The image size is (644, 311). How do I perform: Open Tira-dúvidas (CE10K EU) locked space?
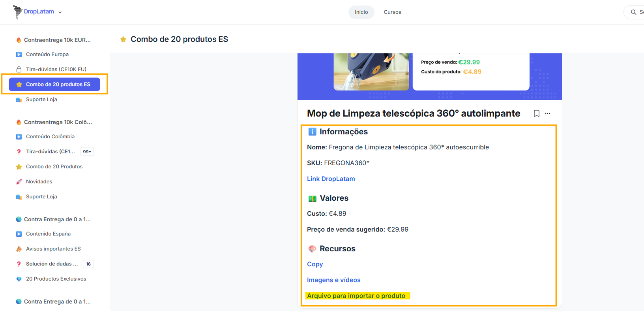[x=56, y=69]
